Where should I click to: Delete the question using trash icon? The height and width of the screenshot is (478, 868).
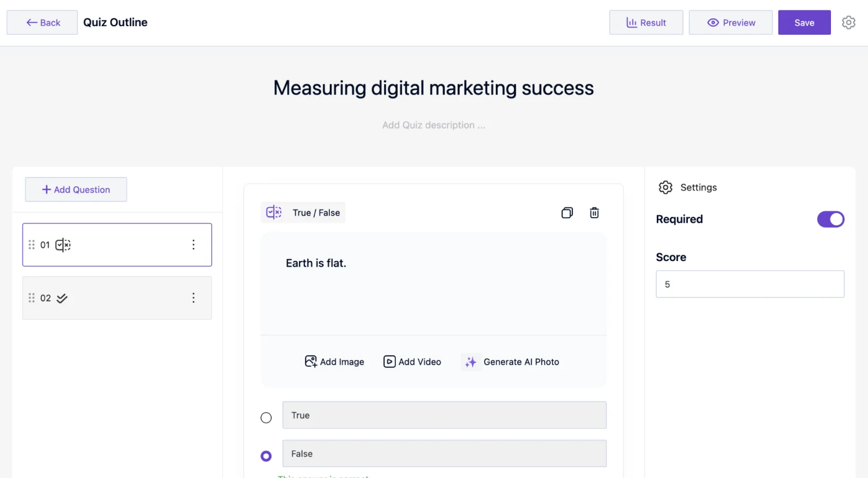[594, 213]
